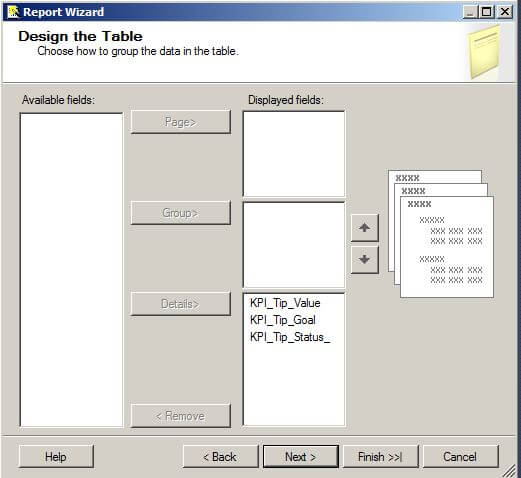Maximize the Report Wizard window
The height and width of the screenshot is (478, 521).
pos(487,12)
